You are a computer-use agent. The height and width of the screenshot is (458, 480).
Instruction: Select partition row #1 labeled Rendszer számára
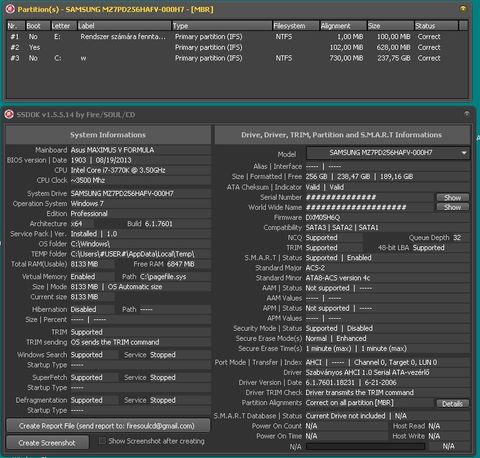click(x=237, y=37)
